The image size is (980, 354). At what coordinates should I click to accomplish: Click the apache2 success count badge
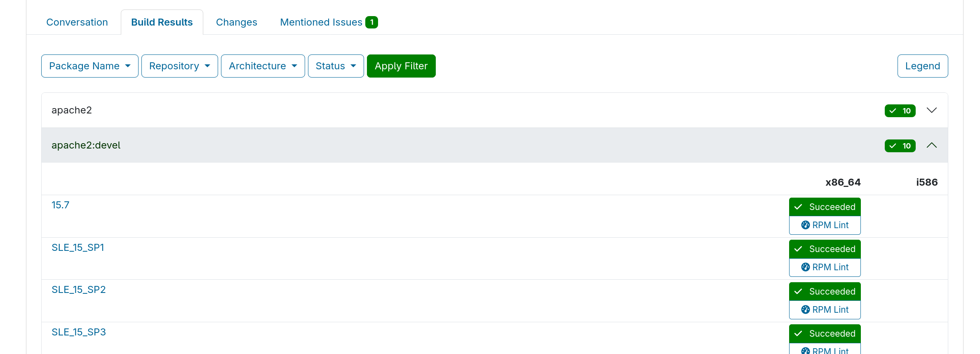[900, 111]
